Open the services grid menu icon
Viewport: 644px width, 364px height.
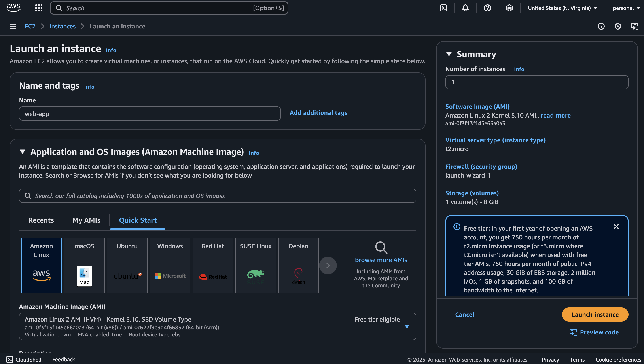[x=39, y=8]
